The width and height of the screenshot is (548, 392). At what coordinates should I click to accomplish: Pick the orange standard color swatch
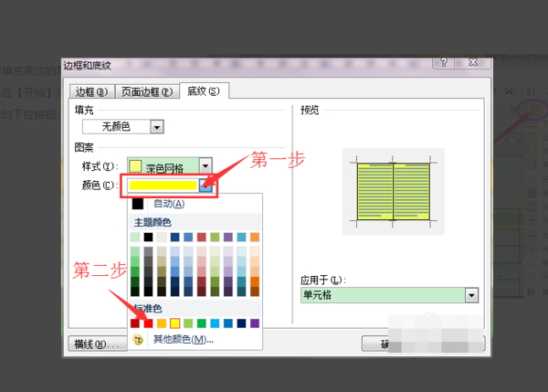[162, 323]
